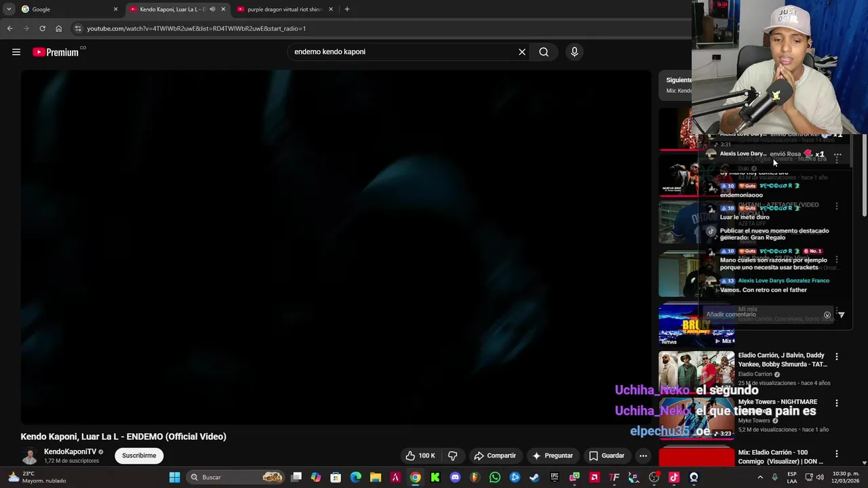The width and height of the screenshot is (868, 488).
Task: Dislike the video
Action: pos(452,455)
